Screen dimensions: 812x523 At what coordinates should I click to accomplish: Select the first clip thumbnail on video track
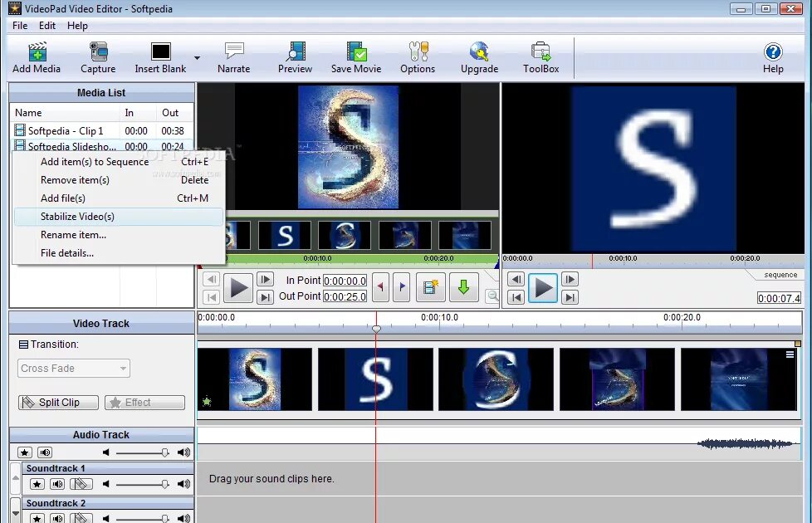click(255, 379)
